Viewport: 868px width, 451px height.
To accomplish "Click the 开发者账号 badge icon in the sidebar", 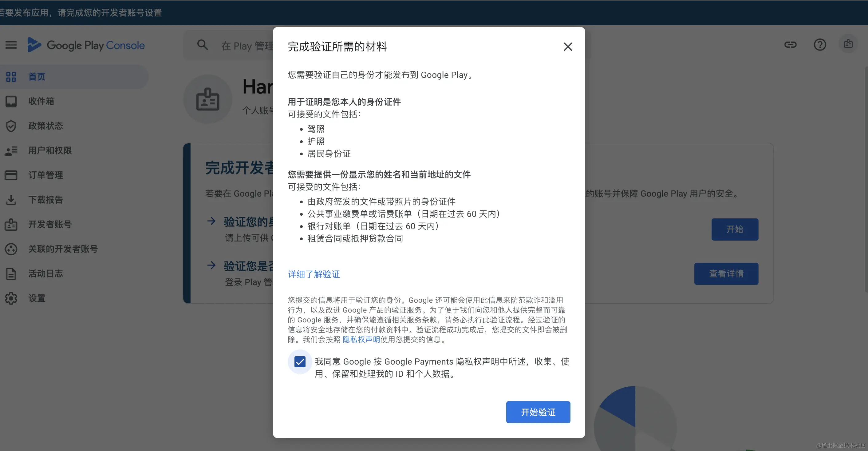I will 11,224.
